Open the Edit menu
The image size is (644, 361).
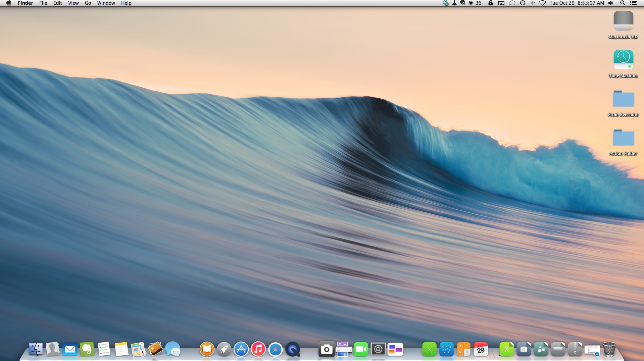58,3
